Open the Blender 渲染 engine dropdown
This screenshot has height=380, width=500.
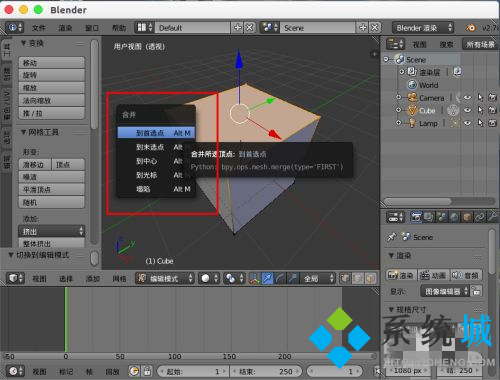[423, 28]
